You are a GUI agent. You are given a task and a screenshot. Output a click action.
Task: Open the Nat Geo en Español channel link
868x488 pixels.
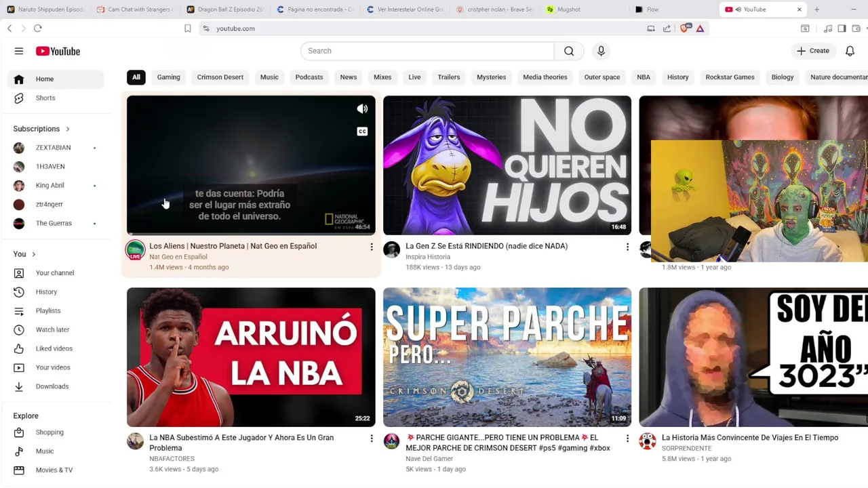178,257
